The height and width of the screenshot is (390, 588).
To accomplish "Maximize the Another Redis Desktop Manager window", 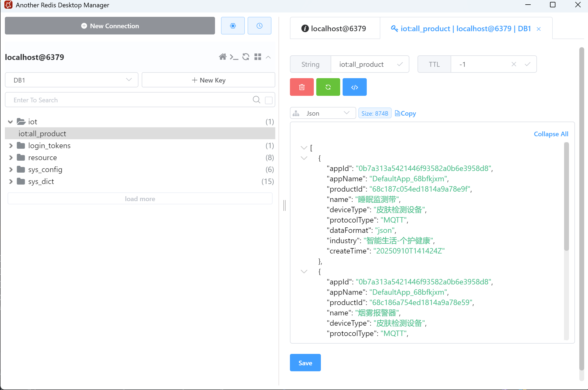I will 552,5.
